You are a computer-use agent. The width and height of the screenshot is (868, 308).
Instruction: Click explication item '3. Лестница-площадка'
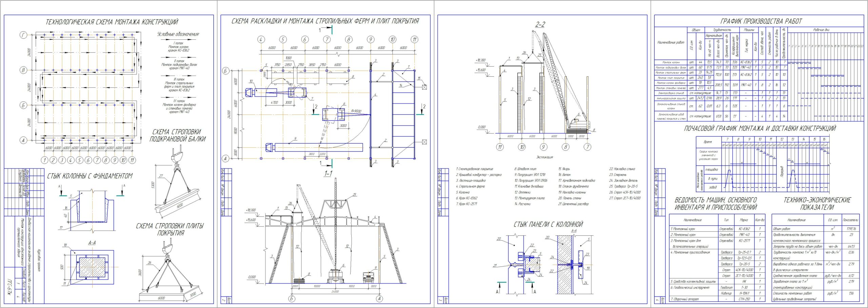coord(471,181)
